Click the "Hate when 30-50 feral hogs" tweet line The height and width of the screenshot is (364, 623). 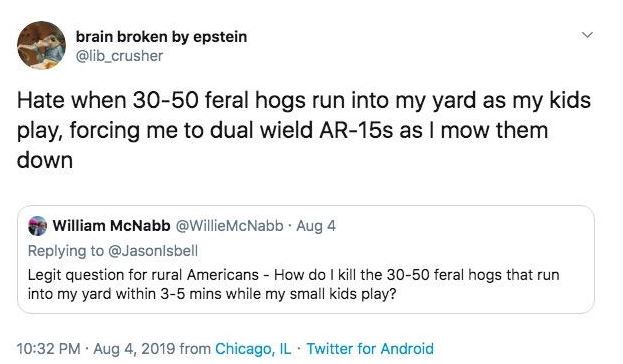click(x=304, y=100)
